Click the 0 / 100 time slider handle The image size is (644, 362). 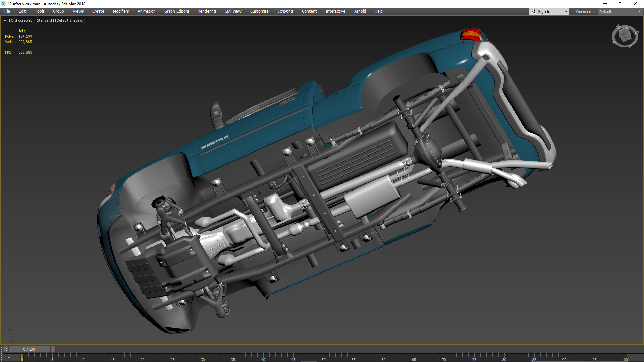click(x=29, y=349)
